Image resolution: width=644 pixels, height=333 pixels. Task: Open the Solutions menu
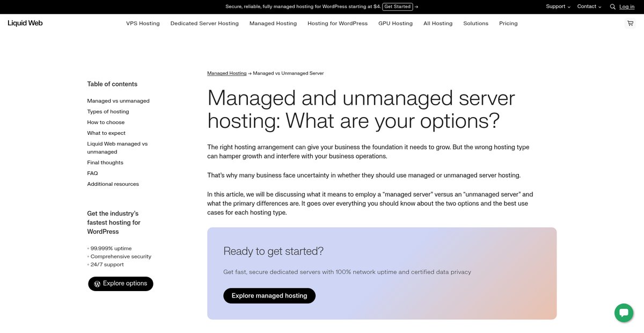[476, 24]
